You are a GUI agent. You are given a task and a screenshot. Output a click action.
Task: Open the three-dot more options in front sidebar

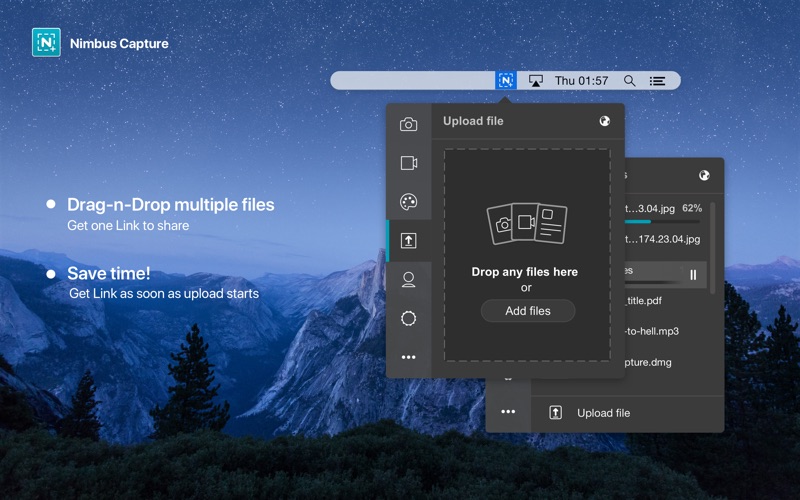(408, 357)
